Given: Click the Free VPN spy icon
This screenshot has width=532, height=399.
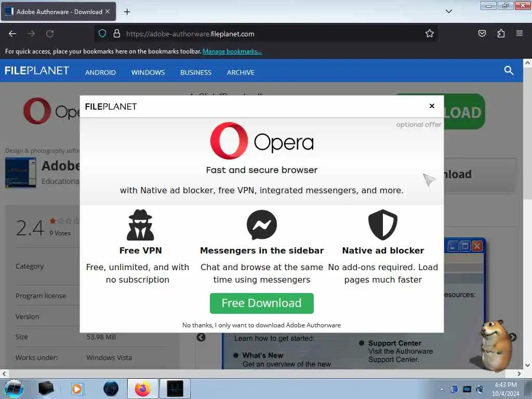Looking at the screenshot, I should click(x=140, y=224).
